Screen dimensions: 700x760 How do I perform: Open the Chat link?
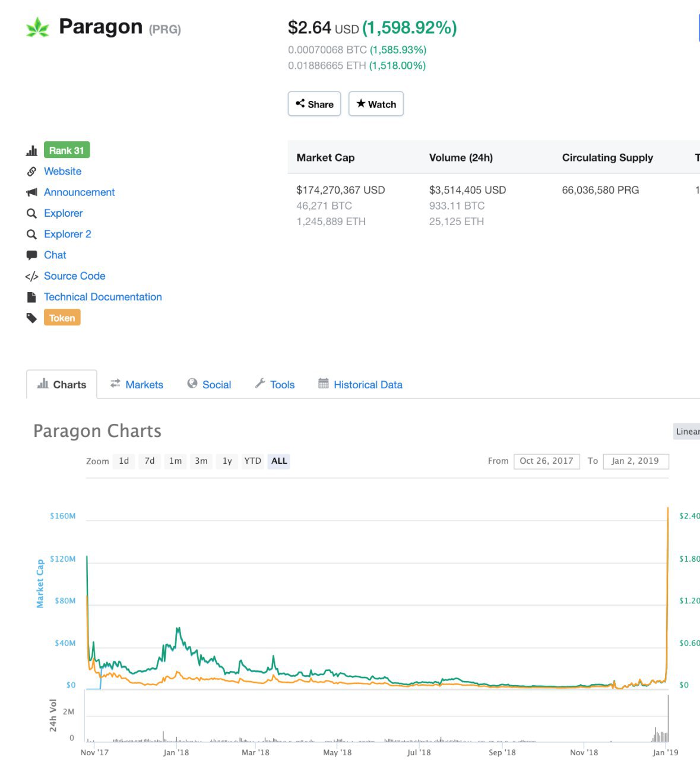[x=55, y=255]
